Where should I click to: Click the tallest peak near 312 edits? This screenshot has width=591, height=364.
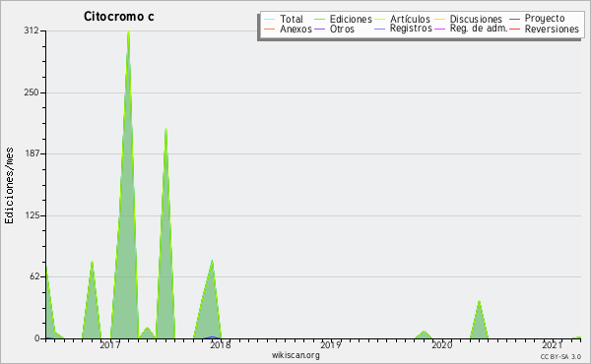(x=128, y=32)
